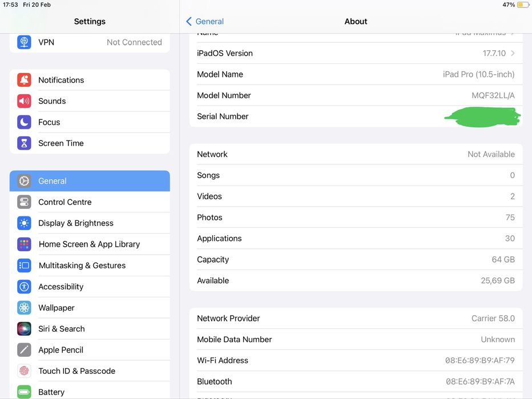Tap the Mobile Data Number Unknown value
The image size is (532, 399).
pyautogui.click(x=498, y=339)
